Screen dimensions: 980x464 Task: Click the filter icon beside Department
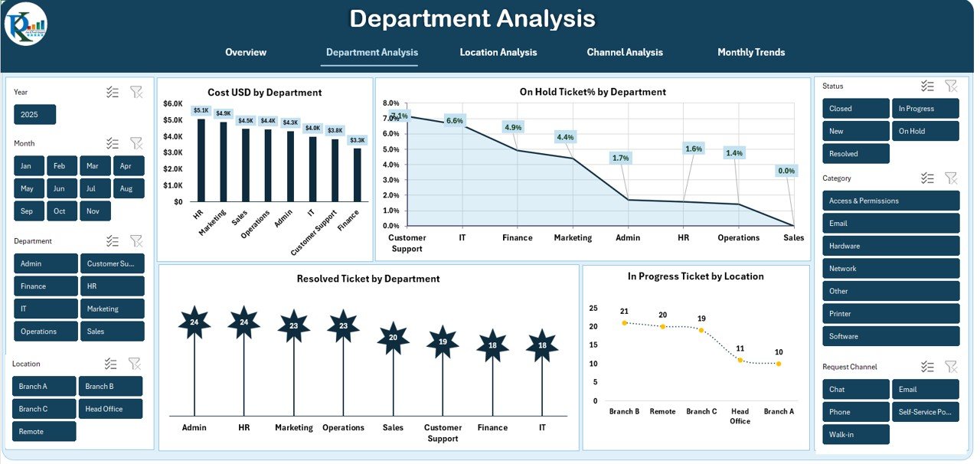[136, 240]
